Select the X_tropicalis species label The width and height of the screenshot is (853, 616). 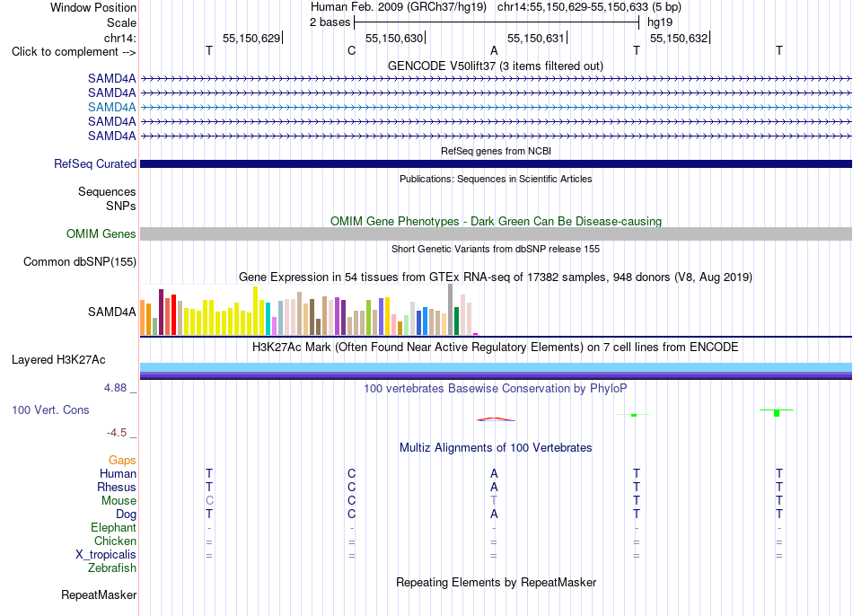[106, 555]
